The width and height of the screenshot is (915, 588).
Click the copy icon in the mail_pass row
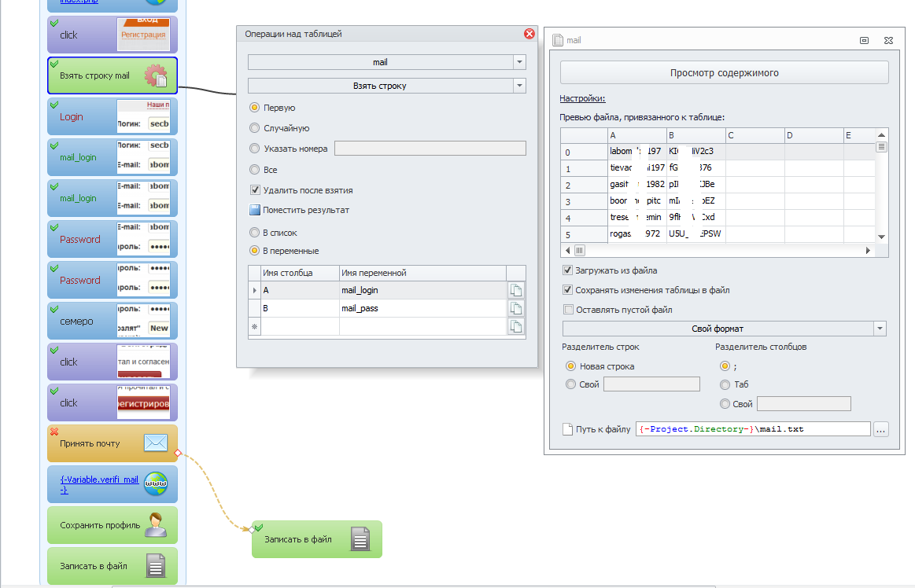pos(516,308)
